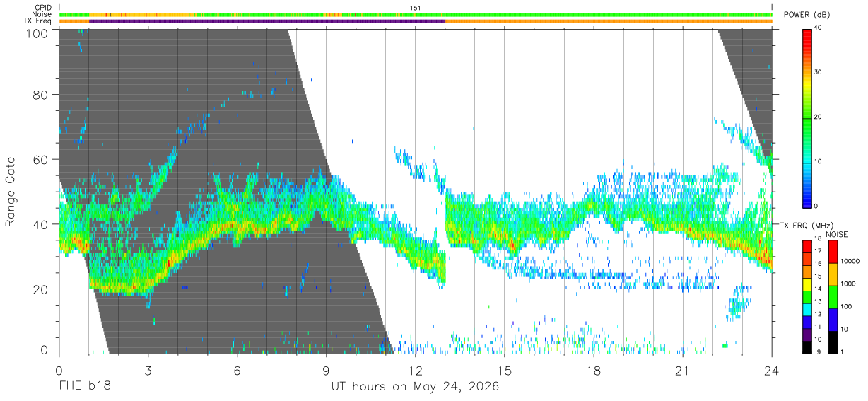This screenshot has height=401, width=868.
Task: Click y-axis tick label 100
Action: 38,33
